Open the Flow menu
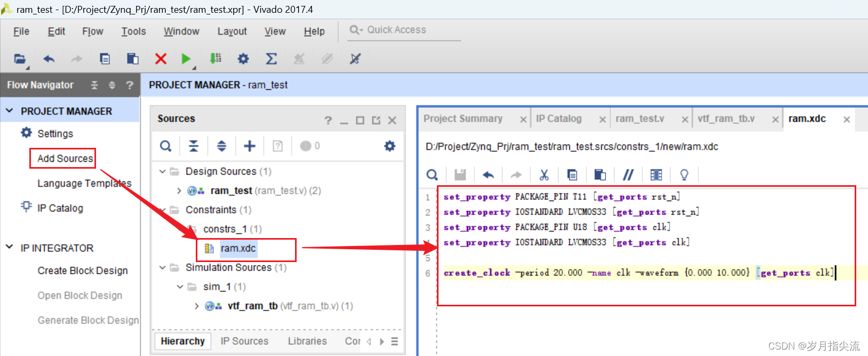The image size is (868, 356). (x=93, y=31)
